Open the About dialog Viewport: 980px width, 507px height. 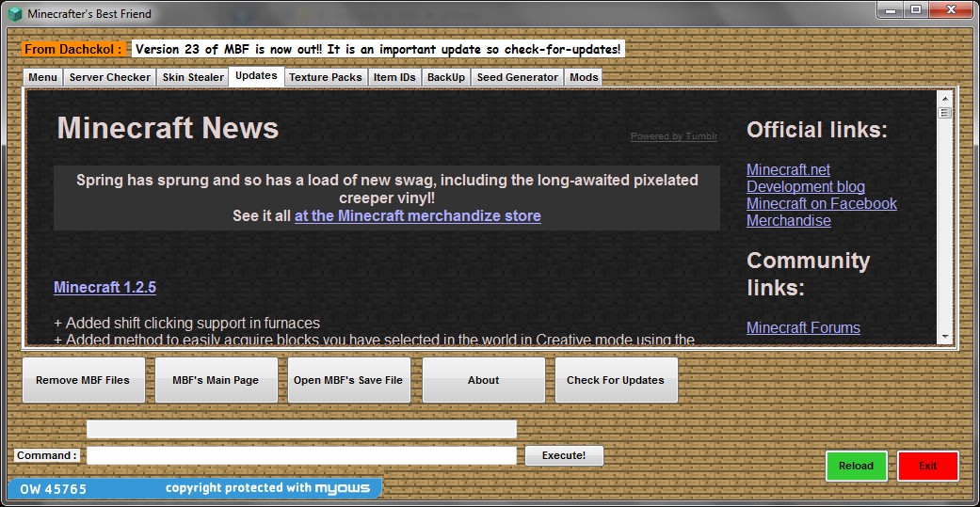click(483, 380)
